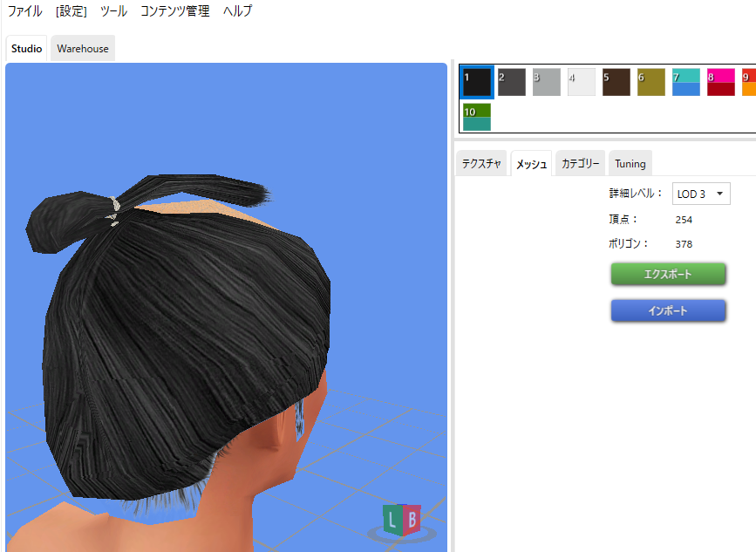Select pink and red swatch 8
The image size is (756, 552).
tap(721, 82)
